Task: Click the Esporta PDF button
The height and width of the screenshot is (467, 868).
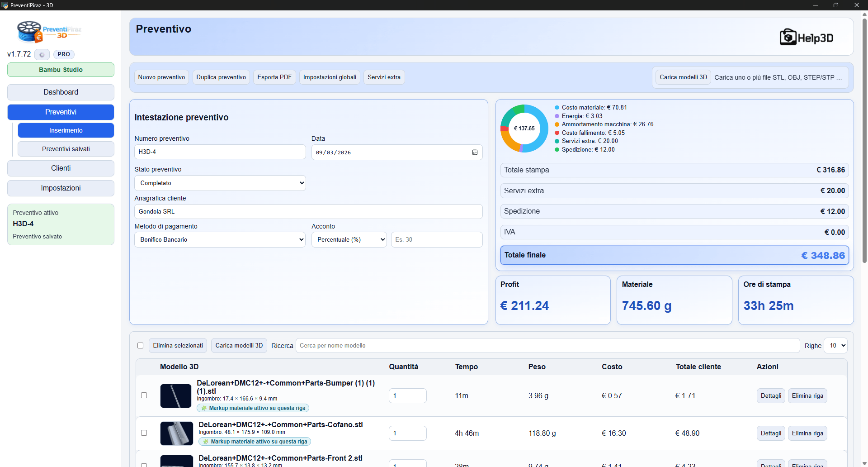Action: tap(274, 77)
